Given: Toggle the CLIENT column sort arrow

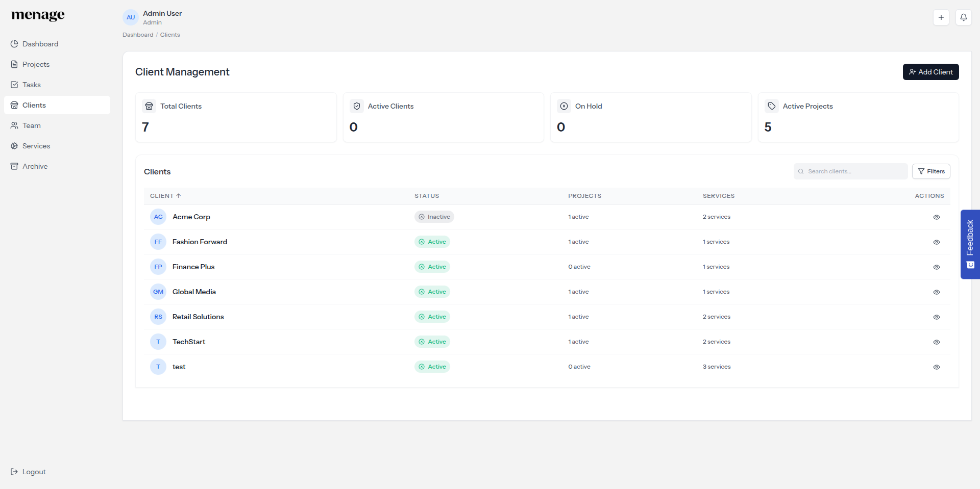Looking at the screenshot, I should (179, 195).
